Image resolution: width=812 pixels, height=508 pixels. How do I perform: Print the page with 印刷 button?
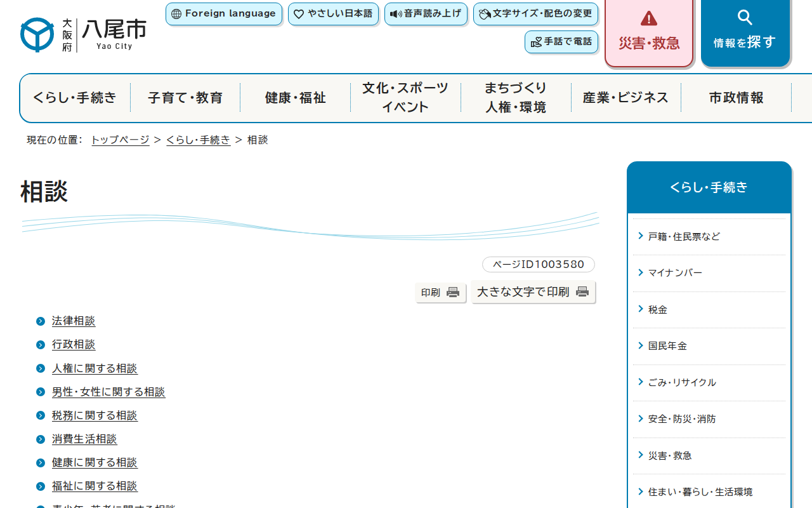(x=440, y=293)
